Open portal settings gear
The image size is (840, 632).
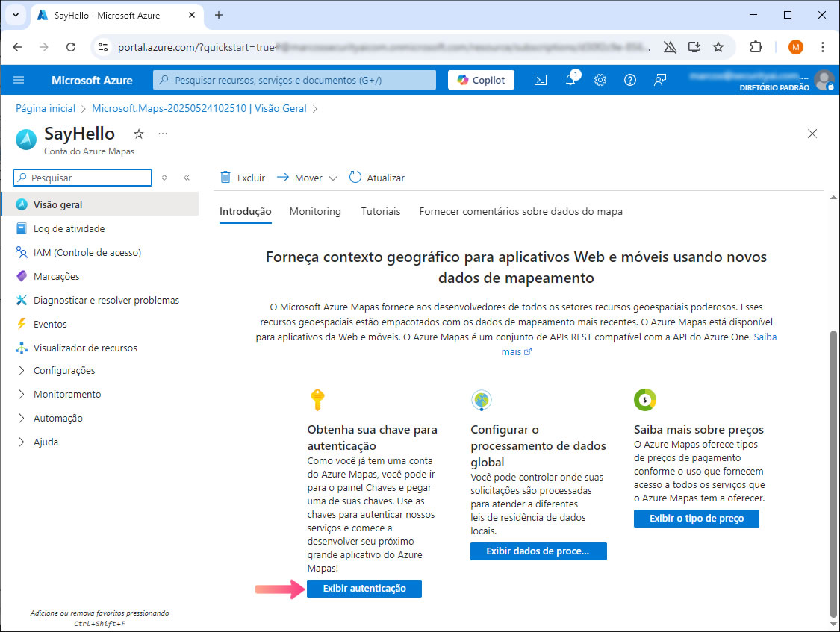[600, 80]
